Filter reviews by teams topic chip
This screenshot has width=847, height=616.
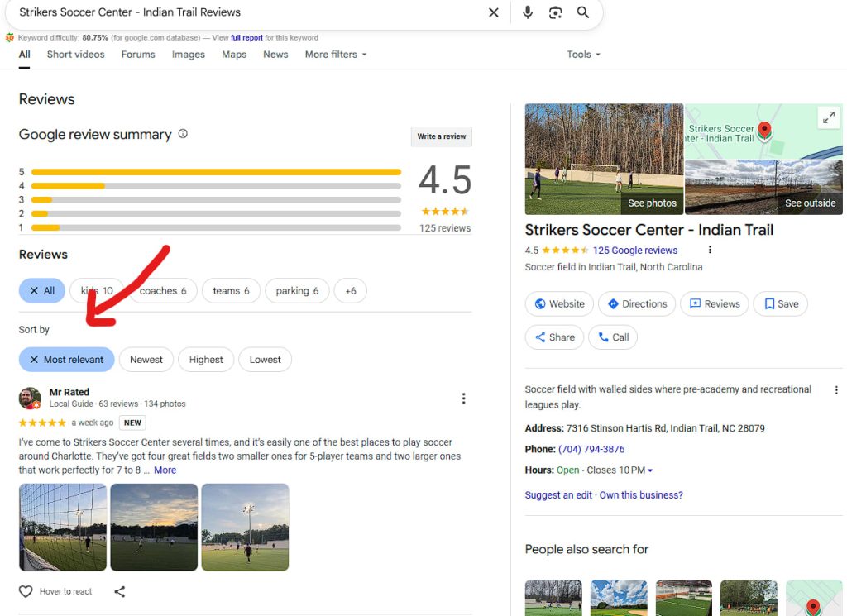tap(232, 291)
